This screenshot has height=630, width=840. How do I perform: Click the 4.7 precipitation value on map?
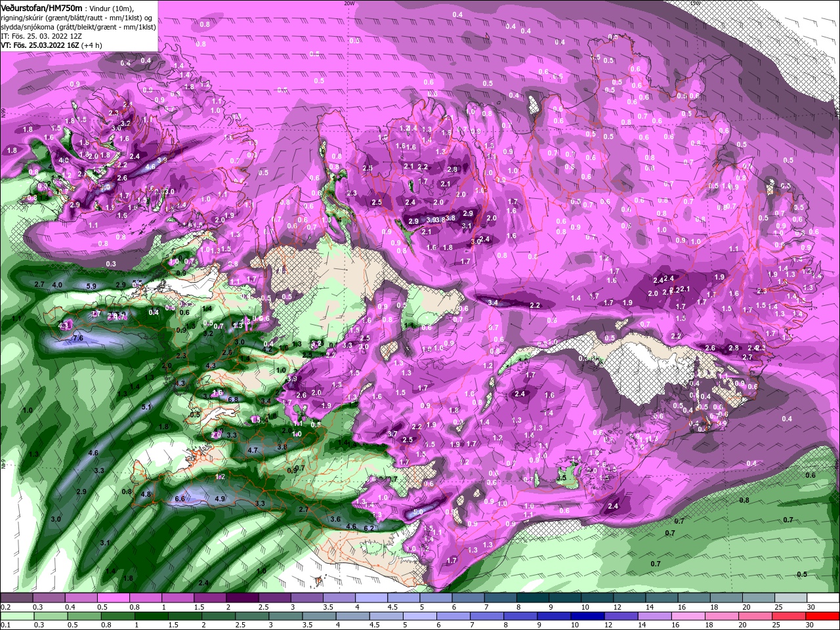coord(253,450)
